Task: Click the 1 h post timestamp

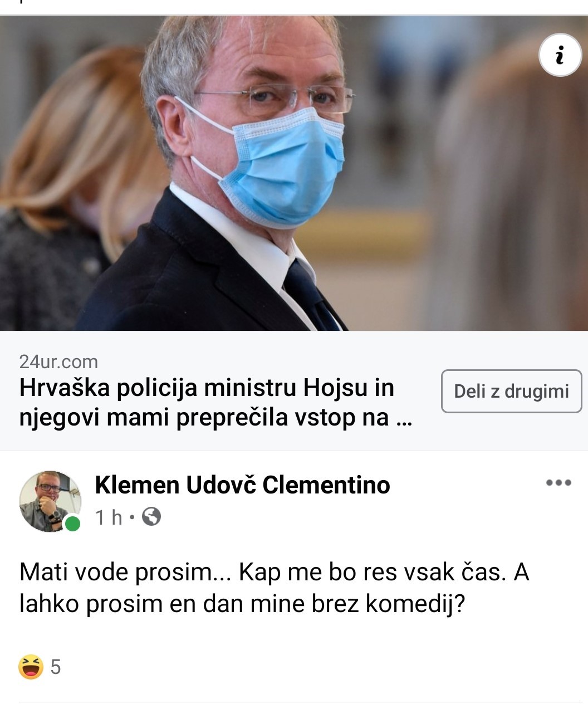Action: click(x=109, y=517)
